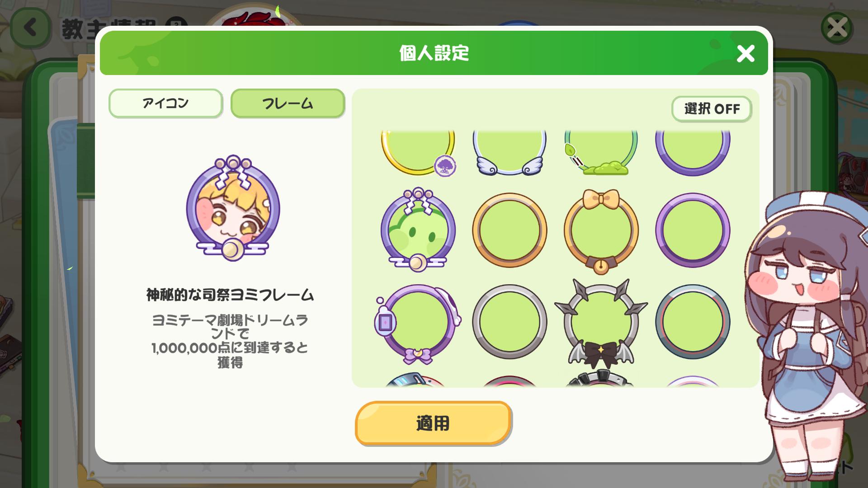Pick the green frame with paintbrush and bush
Viewport: 868px width, 488px height.
[x=601, y=153]
